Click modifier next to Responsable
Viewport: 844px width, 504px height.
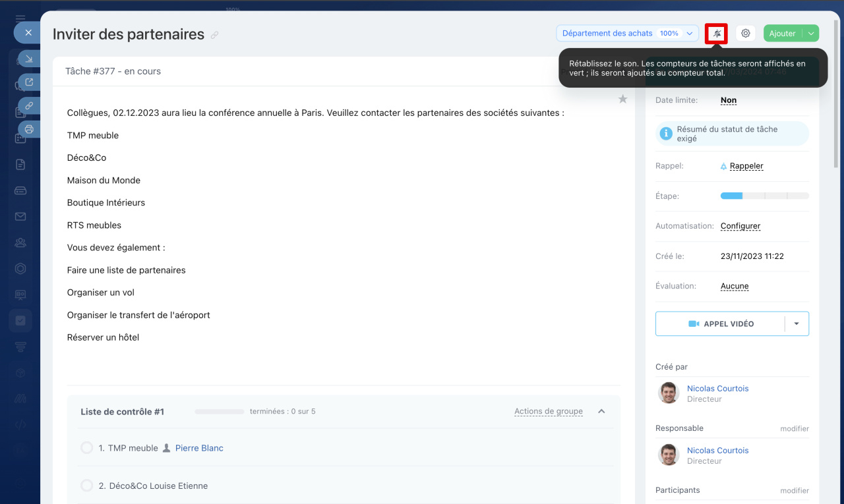pos(794,429)
